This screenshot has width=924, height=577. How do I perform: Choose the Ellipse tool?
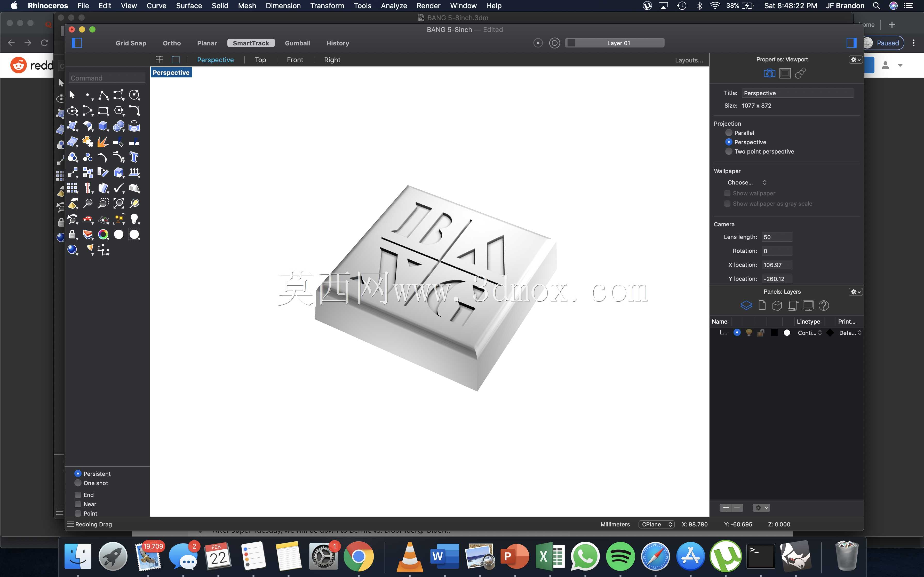(x=72, y=111)
